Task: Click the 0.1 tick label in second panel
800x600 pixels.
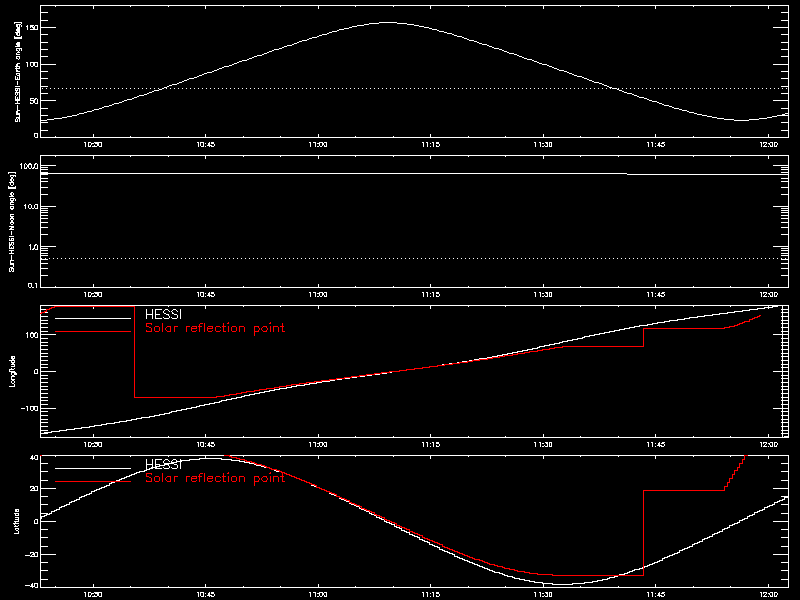Action: click(32, 285)
